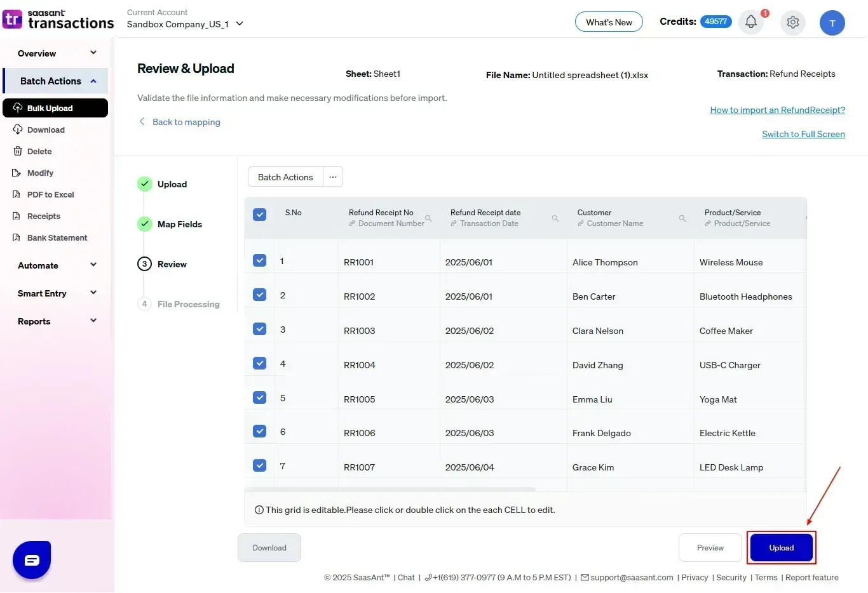Image resolution: width=868 pixels, height=593 pixels.
Task: Open the Delete tool from sidebar
Action: click(38, 151)
